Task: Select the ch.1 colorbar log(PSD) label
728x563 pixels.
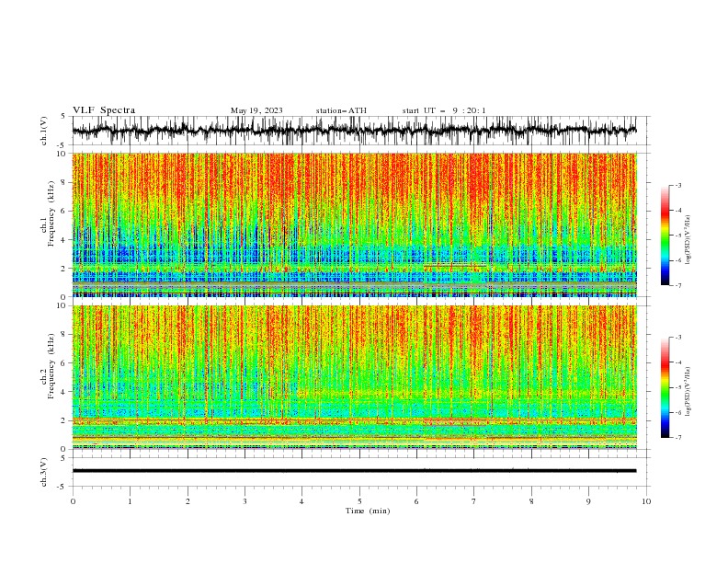Action: point(688,240)
